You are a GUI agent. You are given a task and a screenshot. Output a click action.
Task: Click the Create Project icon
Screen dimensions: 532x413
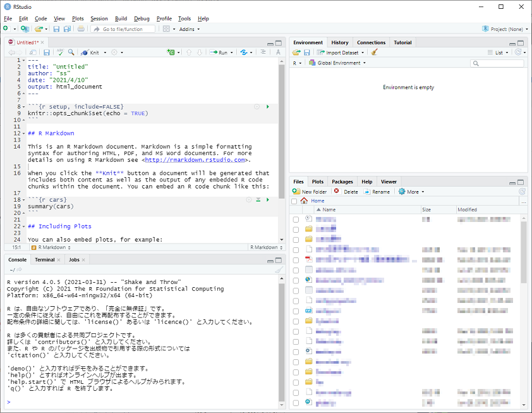25,29
